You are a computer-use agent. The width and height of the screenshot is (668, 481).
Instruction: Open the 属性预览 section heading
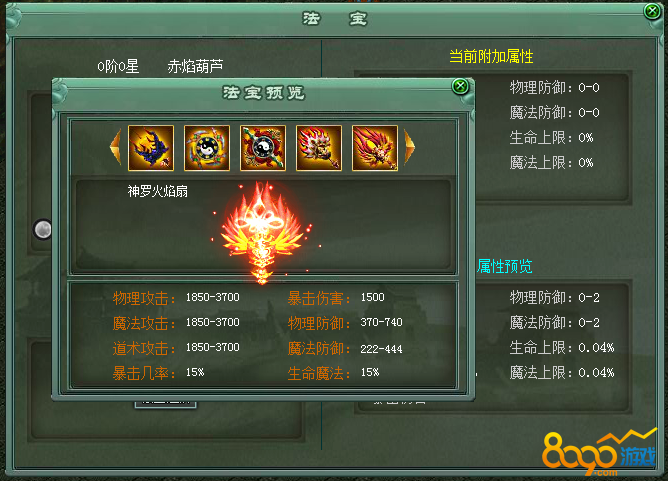click(x=504, y=266)
